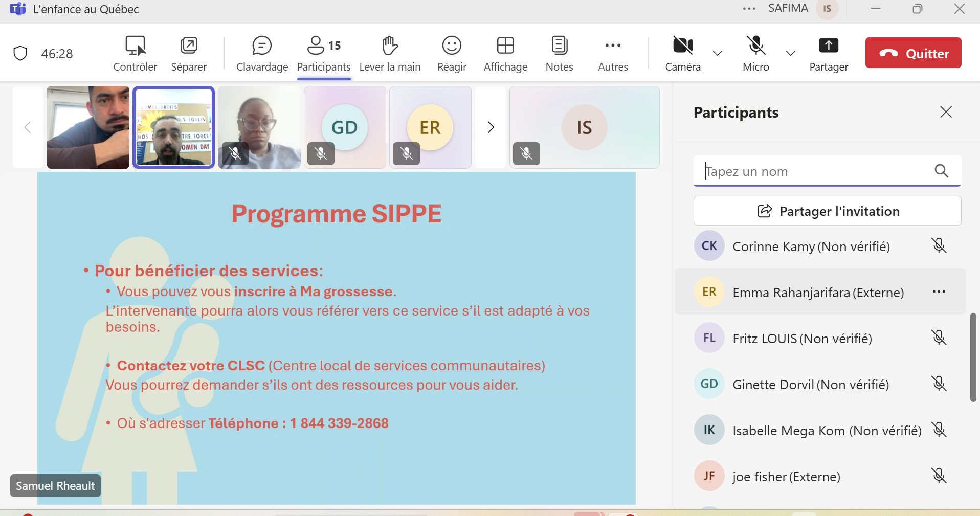Raise hand with Lever la main

click(390, 54)
